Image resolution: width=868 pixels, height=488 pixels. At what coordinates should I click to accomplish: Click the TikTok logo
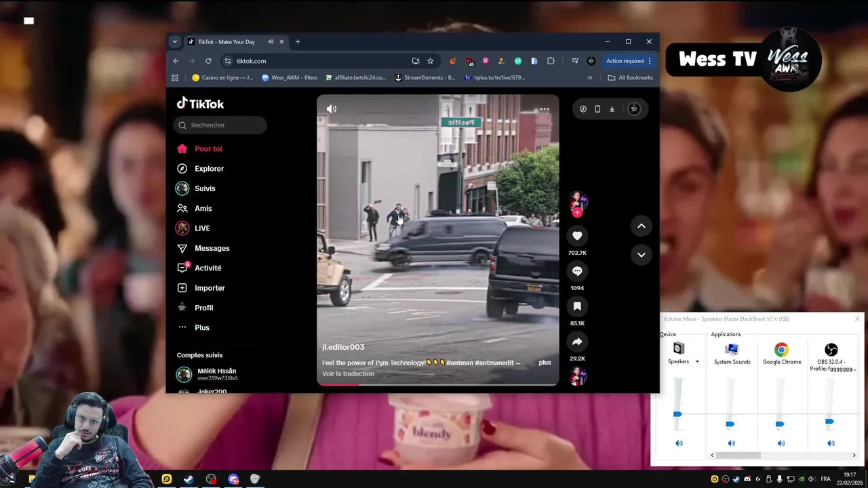pyautogui.click(x=200, y=104)
